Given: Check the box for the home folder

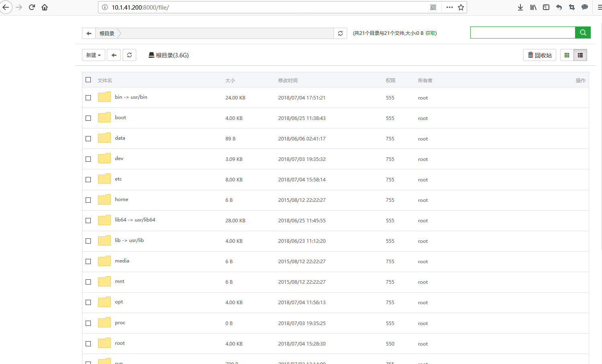Looking at the screenshot, I should (88, 200).
